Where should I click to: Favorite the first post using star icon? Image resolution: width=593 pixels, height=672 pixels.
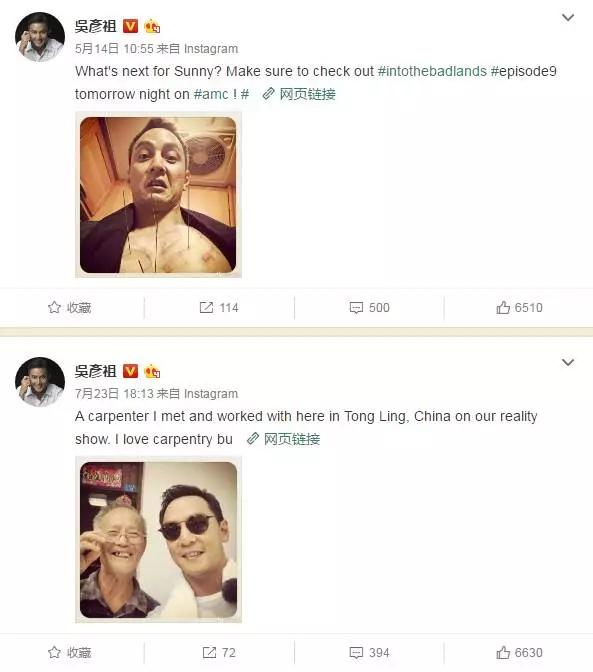54,307
